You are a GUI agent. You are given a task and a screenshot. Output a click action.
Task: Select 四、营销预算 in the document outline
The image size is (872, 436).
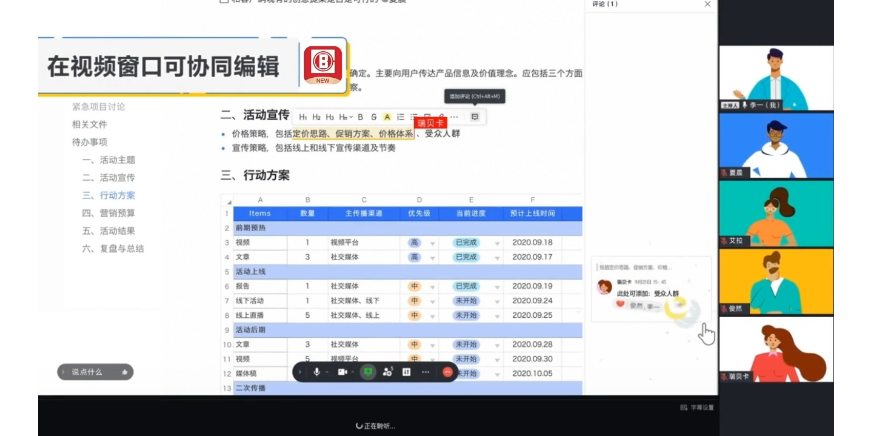[x=108, y=213]
